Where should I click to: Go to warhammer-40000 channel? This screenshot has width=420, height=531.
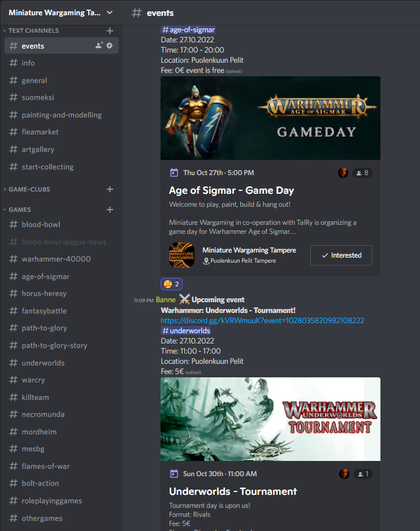62,259
